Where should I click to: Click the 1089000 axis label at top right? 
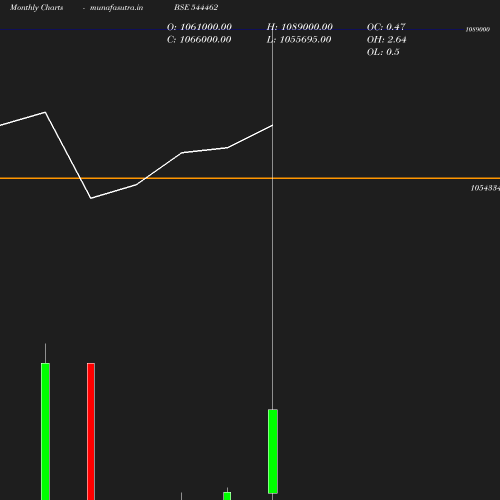pos(477,29)
